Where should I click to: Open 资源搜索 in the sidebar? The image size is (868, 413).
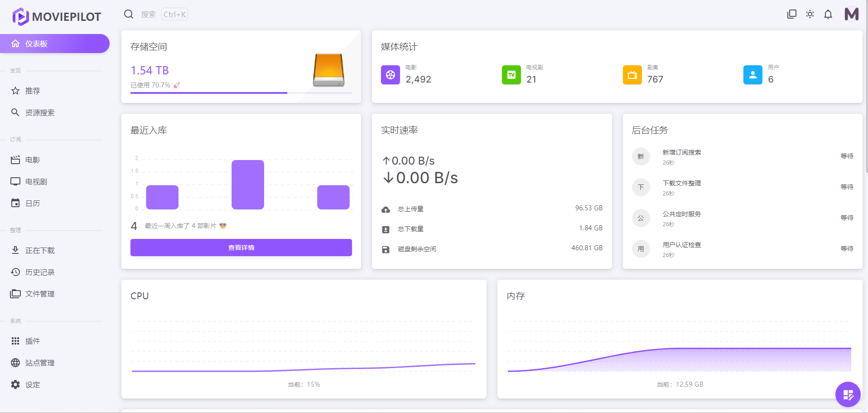click(x=54, y=112)
